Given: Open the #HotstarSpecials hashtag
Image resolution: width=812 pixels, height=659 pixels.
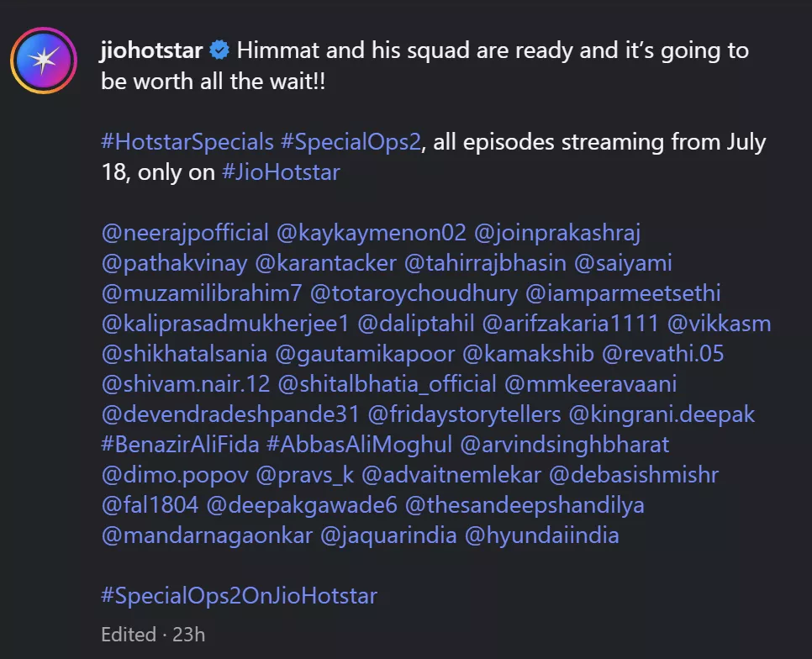Looking at the screenshot, I should [187, 141].
